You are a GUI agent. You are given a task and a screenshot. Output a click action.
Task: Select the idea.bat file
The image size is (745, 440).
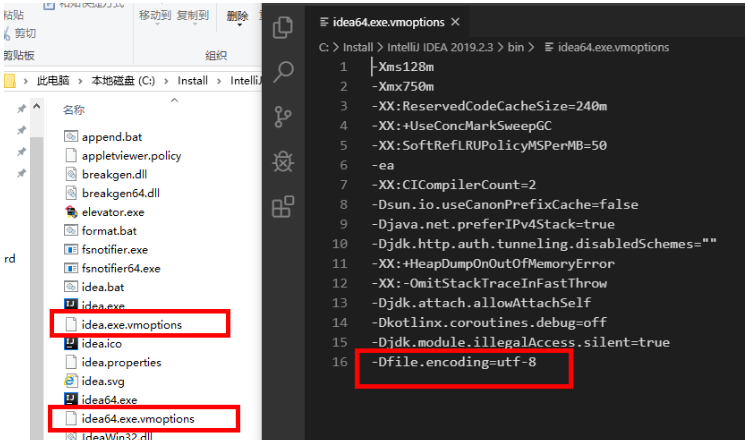click(103, 287)
